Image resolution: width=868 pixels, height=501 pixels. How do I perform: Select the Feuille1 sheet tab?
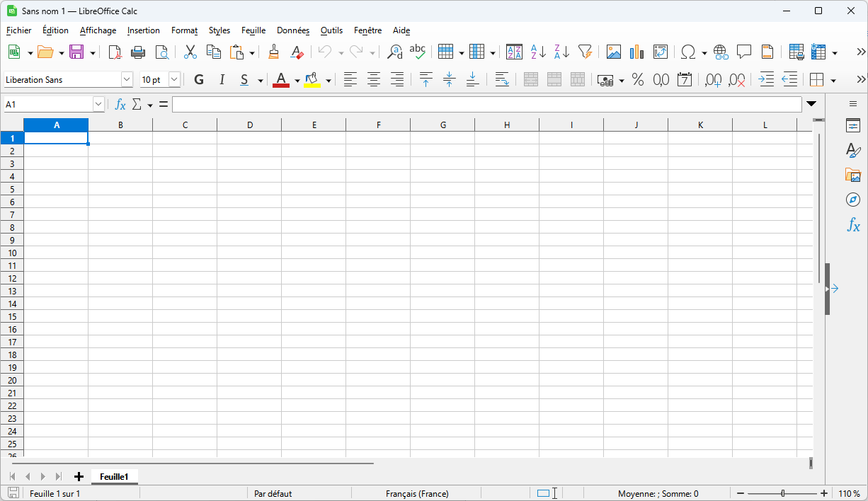(x=114, y=477)
